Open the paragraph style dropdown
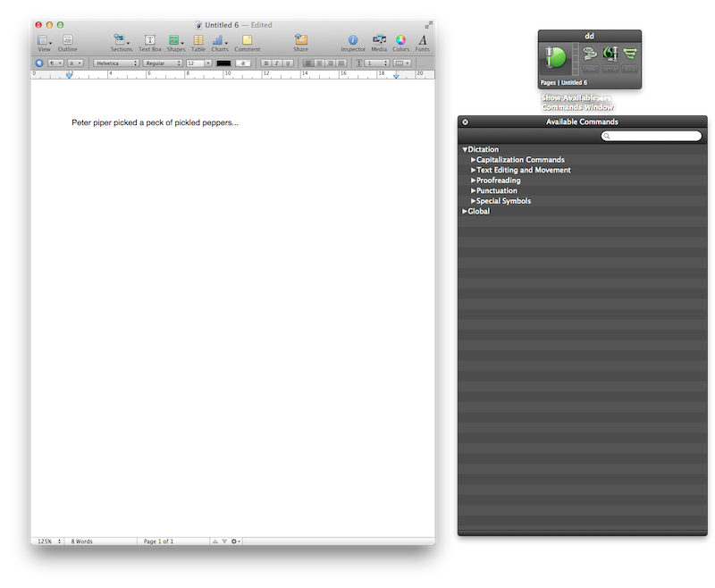Viewport: 715px width, 588px height. 55,63
